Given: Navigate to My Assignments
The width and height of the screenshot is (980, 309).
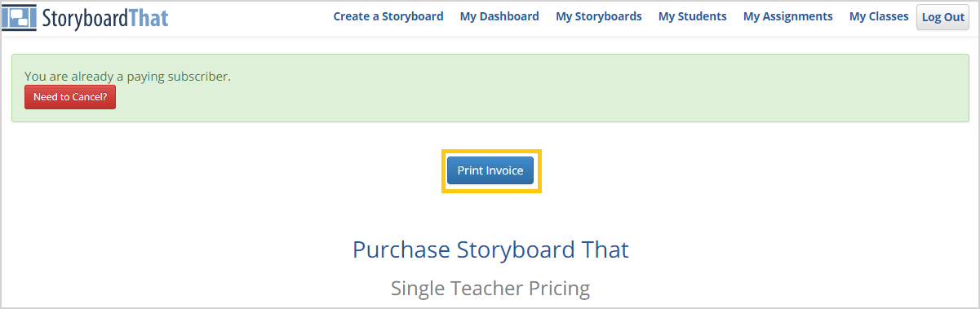Looking at the screenshot, I should (x=788, y=16).
